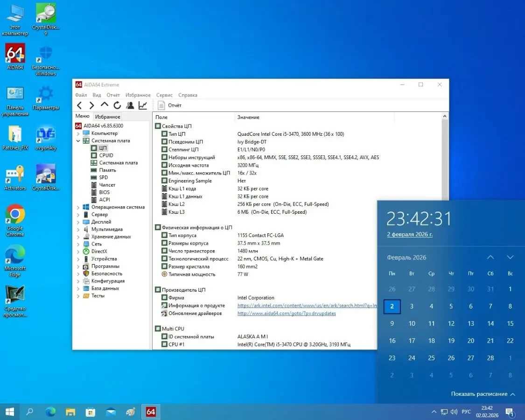Open the Справка menu
This screenshot has width=525, height=420.
click(188, 95)
